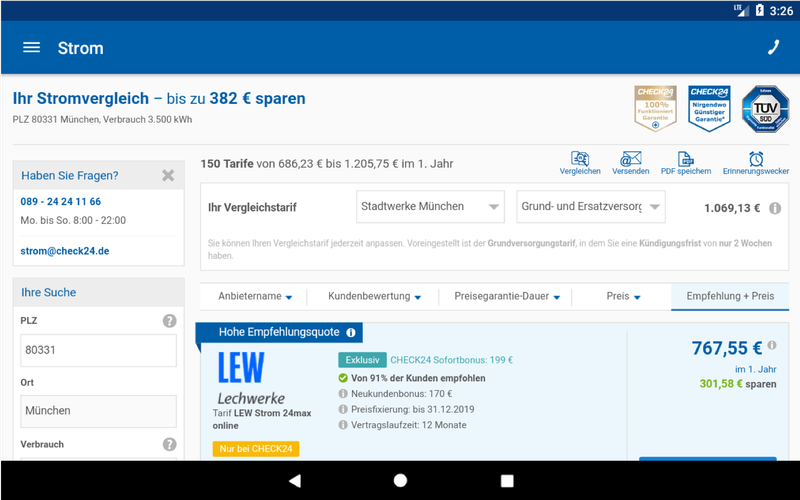Sort tariffs by Preis
The width and height of the screenshot is (800, 500).
(623, 296)
